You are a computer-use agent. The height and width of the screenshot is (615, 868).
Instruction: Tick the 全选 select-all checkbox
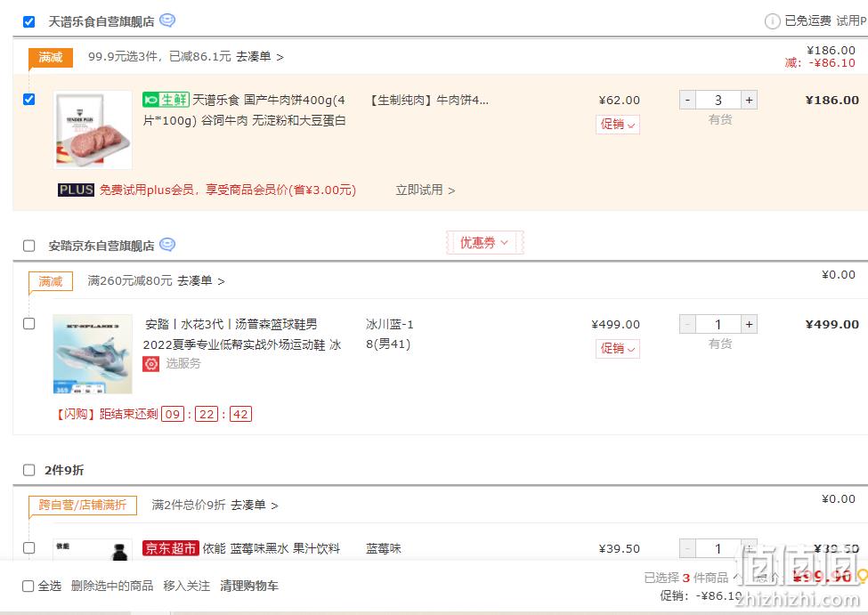point(28,586)
